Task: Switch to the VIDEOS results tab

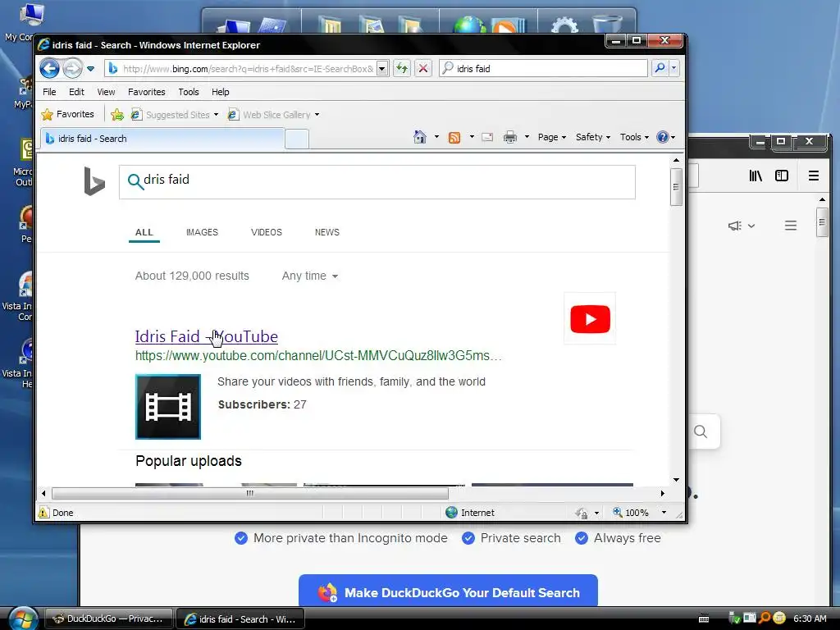Action: pyautogui.click(x=267, y=232)
